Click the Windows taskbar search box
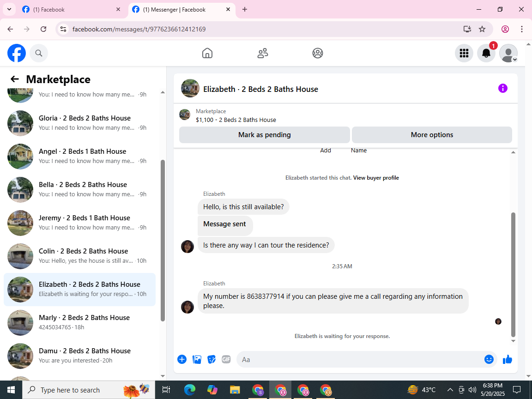This screenshot has height=399, width=532. [x=89, y=390]
